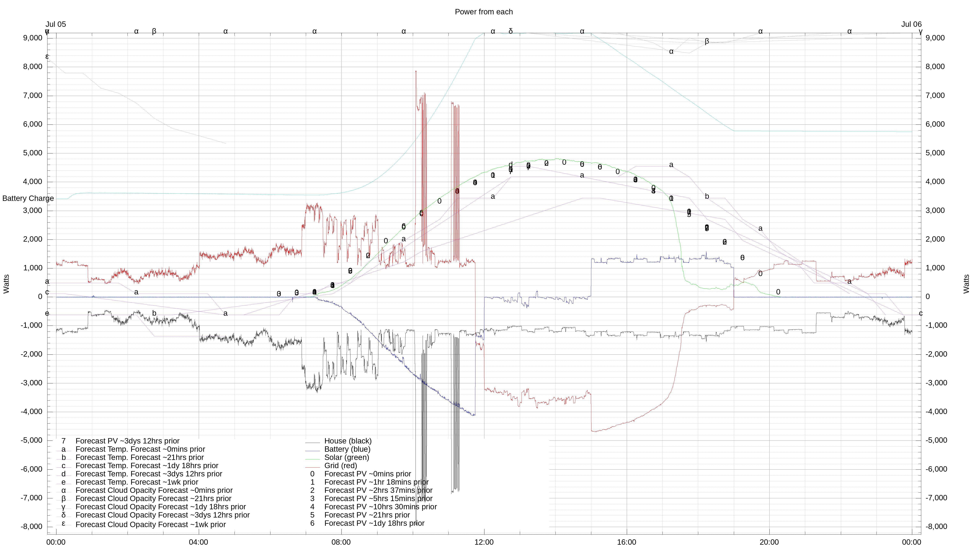
Task: Click the δ cloud opacity marker at top
Action: (x=510, y=31)
